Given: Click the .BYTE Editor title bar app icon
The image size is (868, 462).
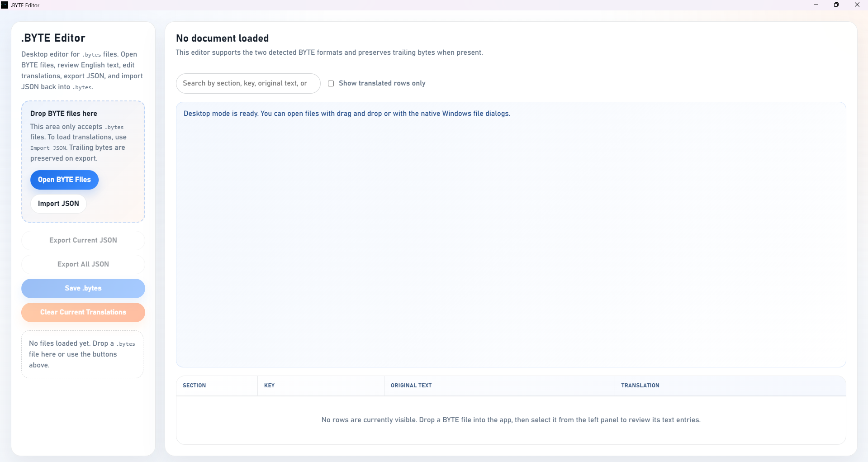Looking at the screenshot, I should tap(5, 5).
